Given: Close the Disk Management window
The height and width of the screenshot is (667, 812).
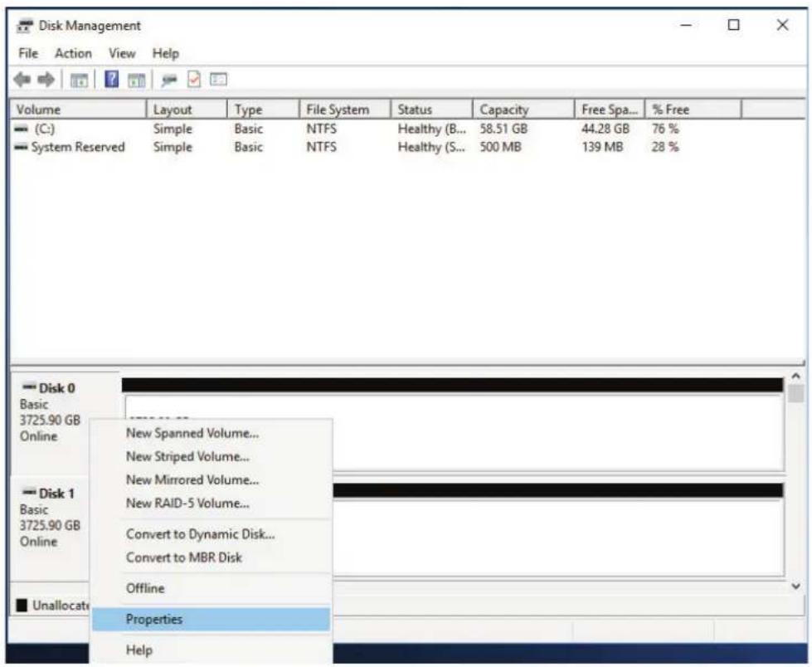Looking at the screenshot, I should 782,25.
